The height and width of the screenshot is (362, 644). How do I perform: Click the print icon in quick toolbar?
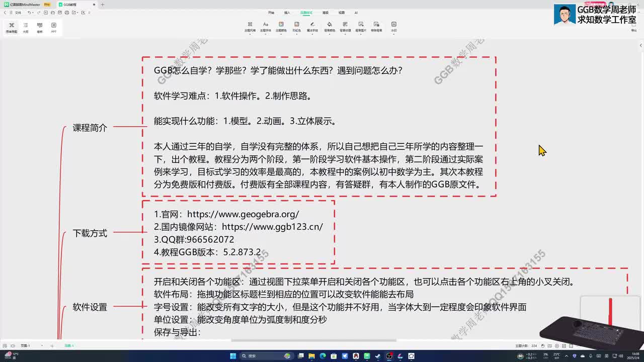click(67, 13)
